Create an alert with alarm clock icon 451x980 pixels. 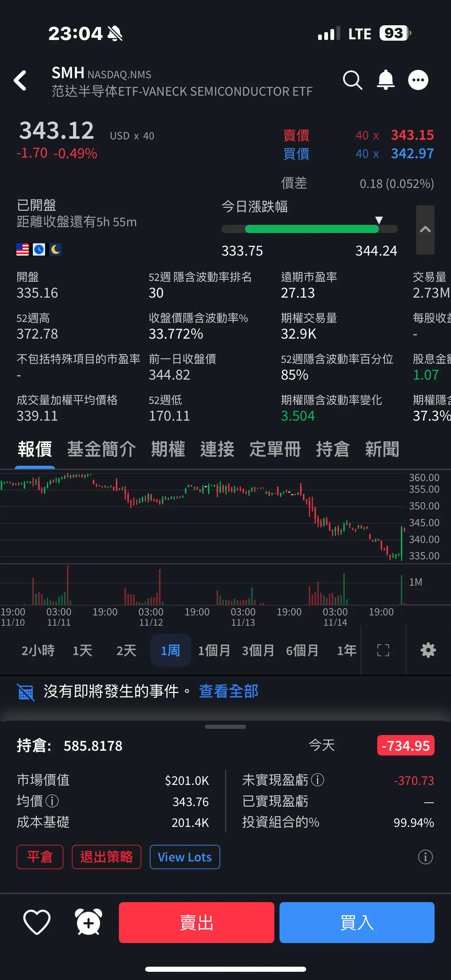tap(88, 922)
